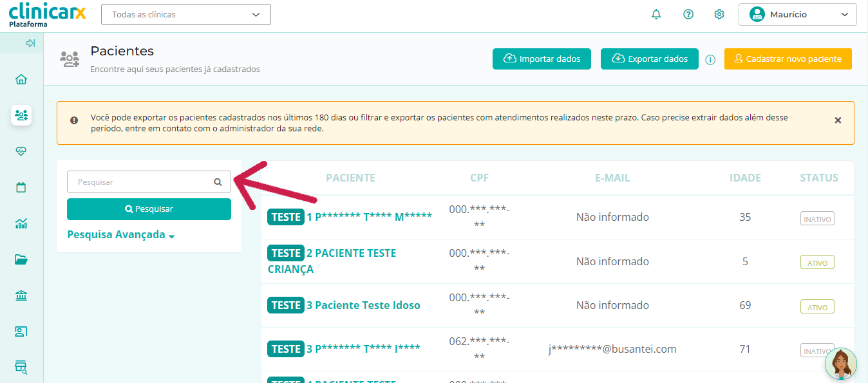Open the Maurício user menu dropdown
Image resolution: width=868 pixels, height=383 pixels.
point(797,14)
